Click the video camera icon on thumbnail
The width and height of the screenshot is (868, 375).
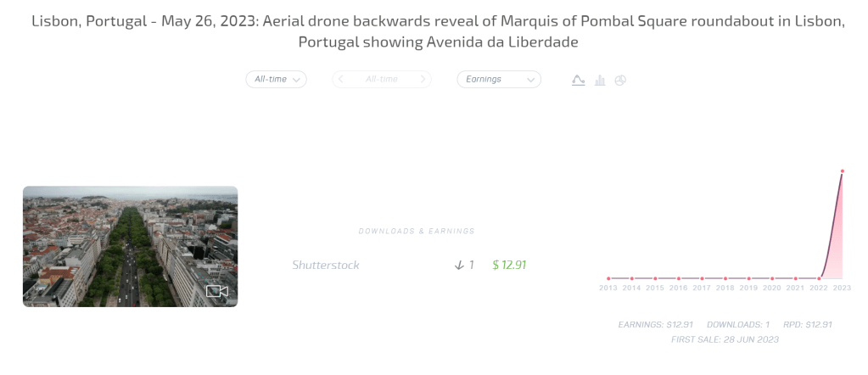click(217, 291)
